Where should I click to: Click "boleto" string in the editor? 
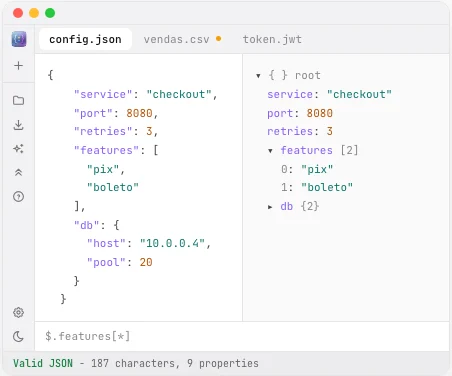point(113,187)
